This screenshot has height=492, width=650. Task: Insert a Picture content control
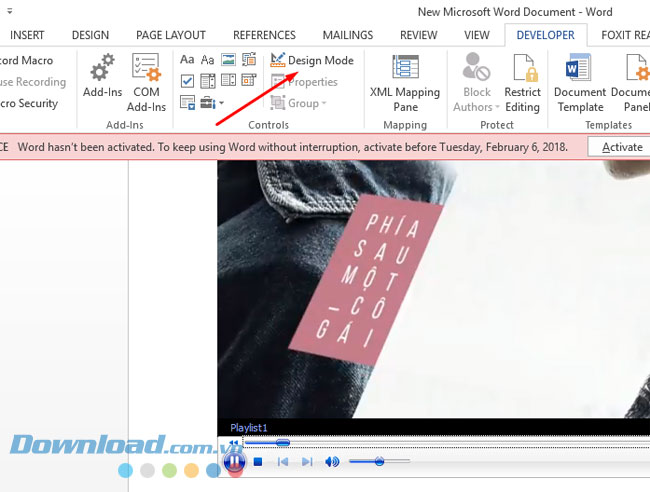(x=228, y=60)
